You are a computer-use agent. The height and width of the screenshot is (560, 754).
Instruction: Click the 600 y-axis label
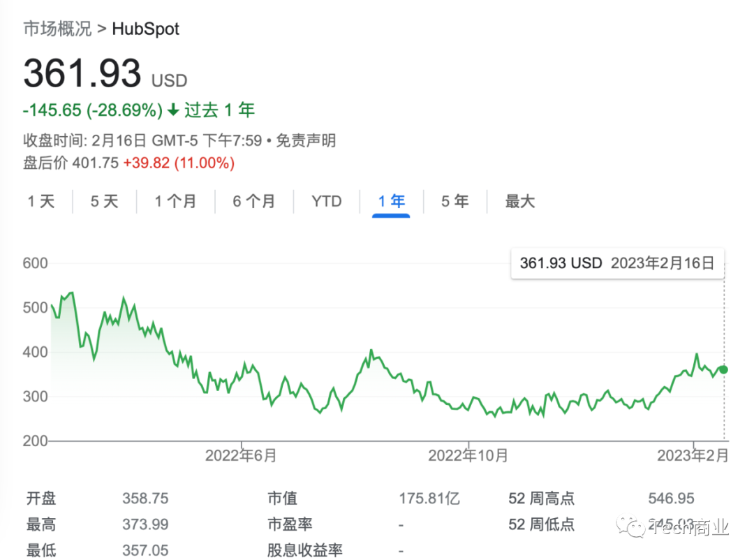pos(35,263)
